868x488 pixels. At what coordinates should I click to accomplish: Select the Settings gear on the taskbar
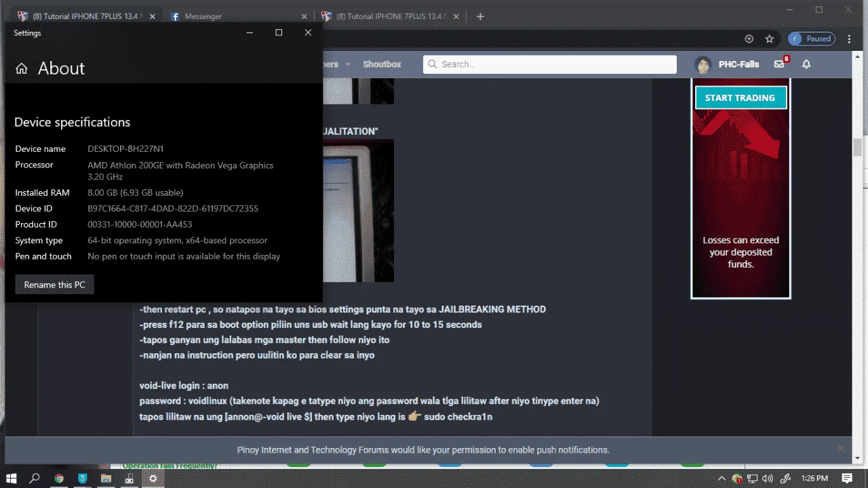(x=153, y=479)
